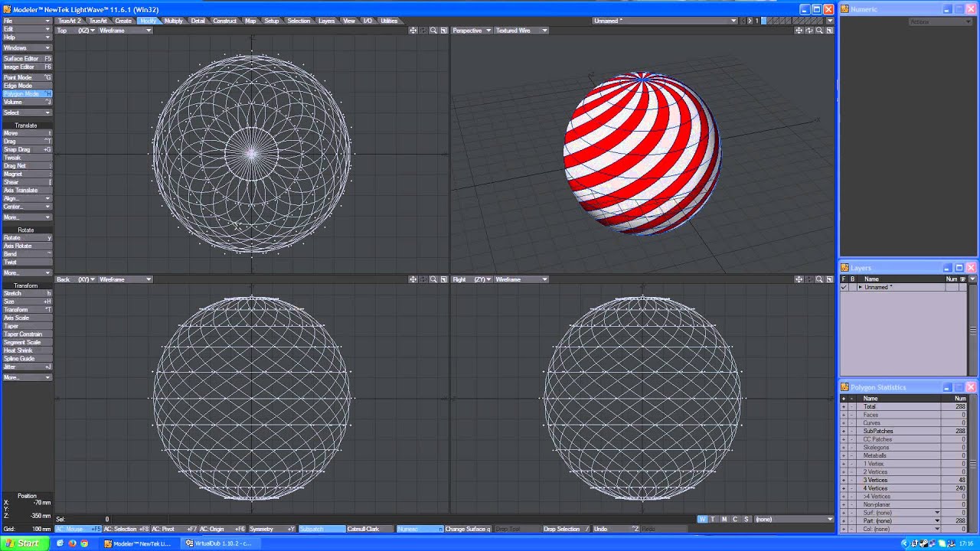Image resolution: width=980 pixels, height=551 pixels.
Task: Switch to VirtualDub taskbar window
Action: (219, 543)
